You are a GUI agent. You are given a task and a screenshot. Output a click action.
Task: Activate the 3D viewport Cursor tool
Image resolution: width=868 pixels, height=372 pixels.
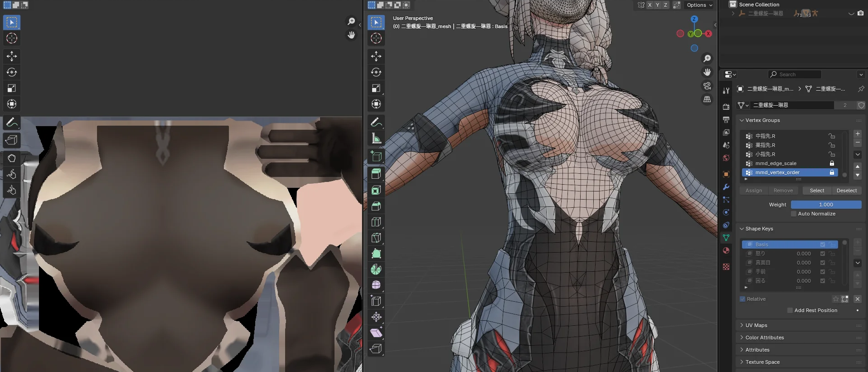[376, 38]
